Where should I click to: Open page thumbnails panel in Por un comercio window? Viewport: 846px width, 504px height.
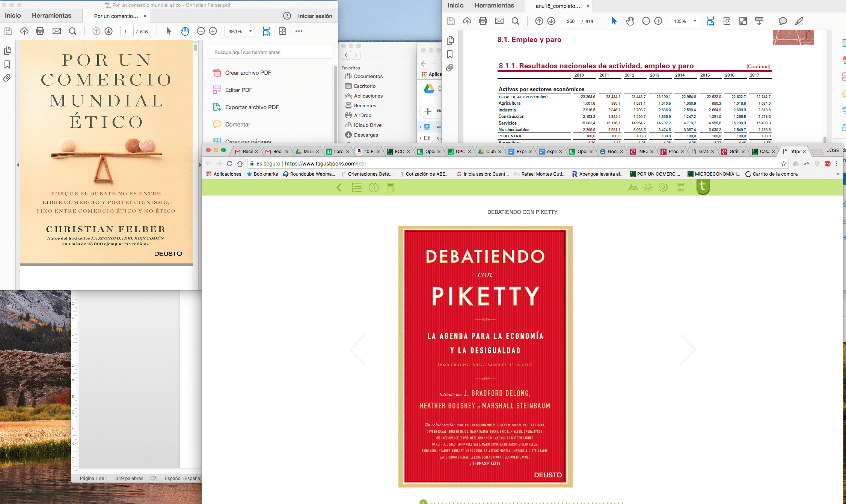7,50
